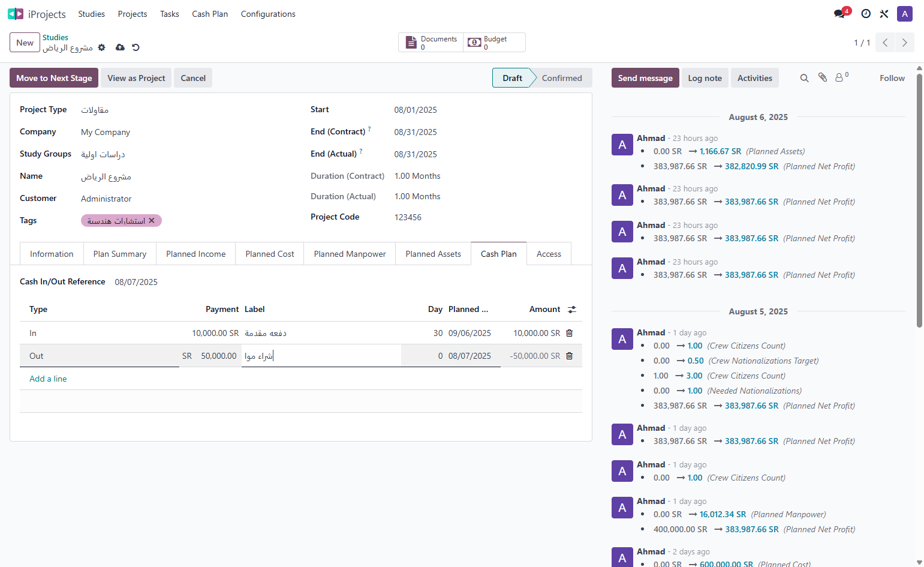Viewport: 924px width, 567px height.
Task: Open the debug tools wrench icon
Action: (x=884, y=14)
